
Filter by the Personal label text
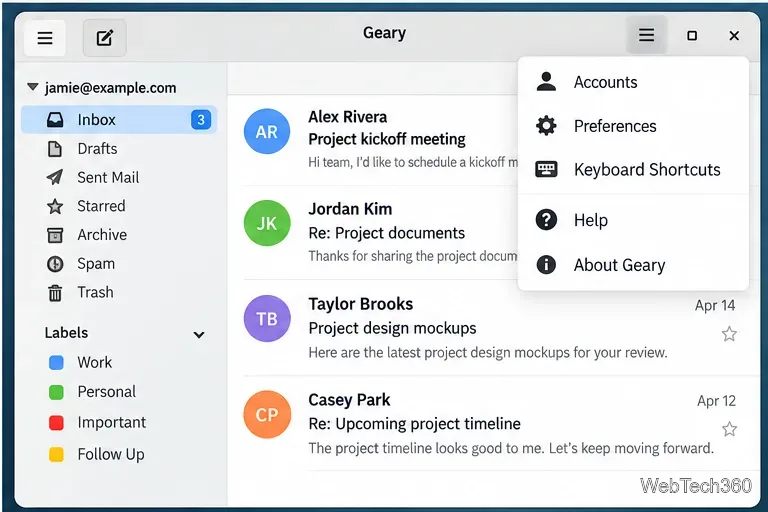click(x=107, y=392)
